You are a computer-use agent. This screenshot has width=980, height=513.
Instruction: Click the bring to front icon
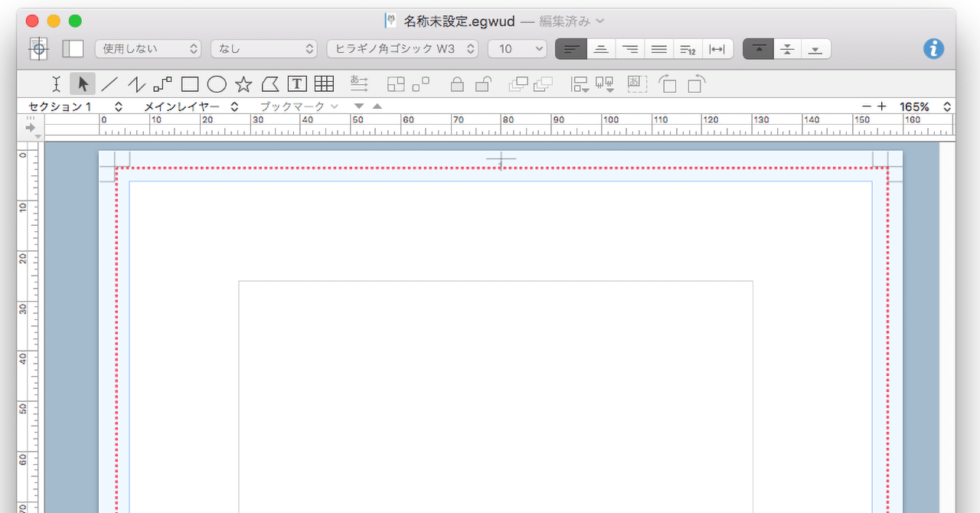coord(518,84)
